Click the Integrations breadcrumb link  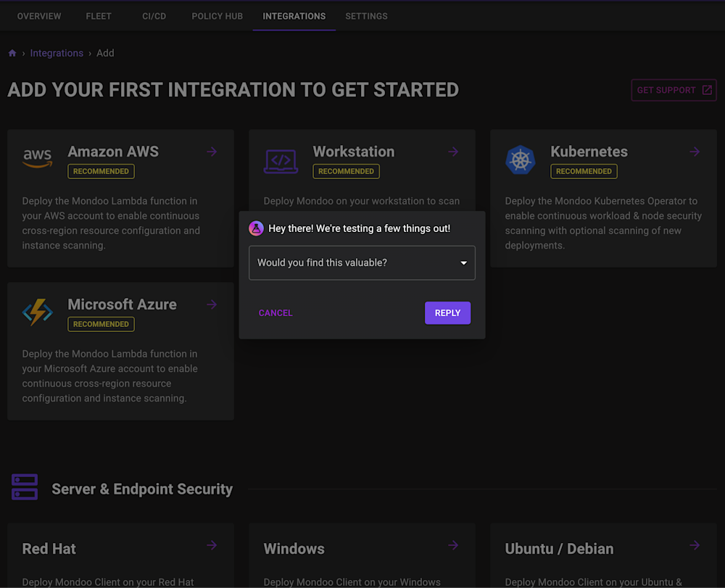point(57,53)
